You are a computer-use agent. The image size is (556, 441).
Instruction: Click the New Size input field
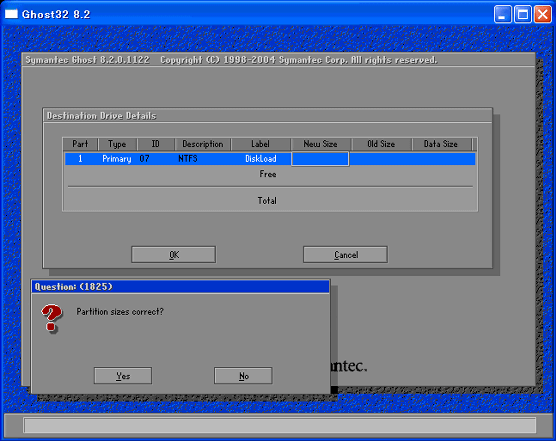pyautogui.click(x=320, y=159)
